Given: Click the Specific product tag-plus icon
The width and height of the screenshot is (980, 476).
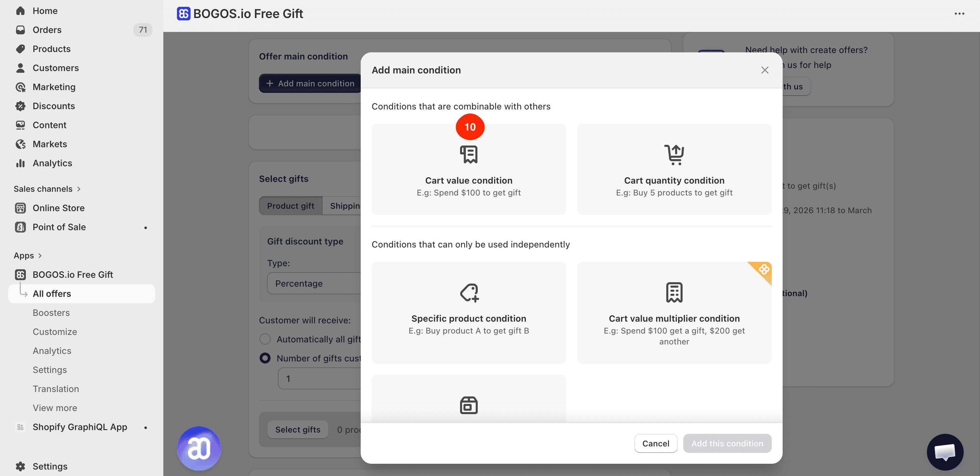Looking at the screenshot, I should point(469,293).
